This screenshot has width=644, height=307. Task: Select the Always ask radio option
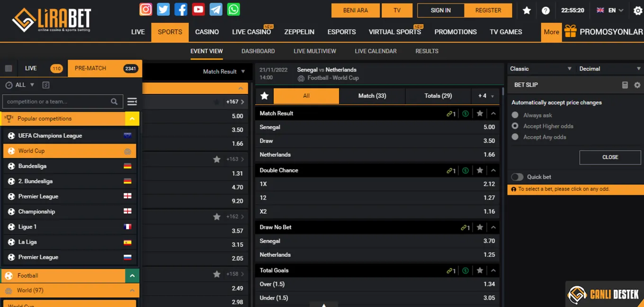(x=515, y=115)
